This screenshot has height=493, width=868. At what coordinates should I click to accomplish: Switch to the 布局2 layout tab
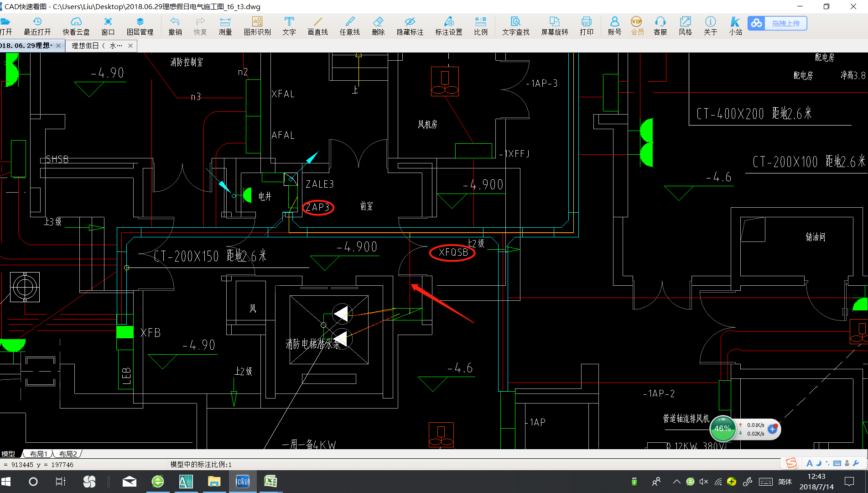point(68,454)
